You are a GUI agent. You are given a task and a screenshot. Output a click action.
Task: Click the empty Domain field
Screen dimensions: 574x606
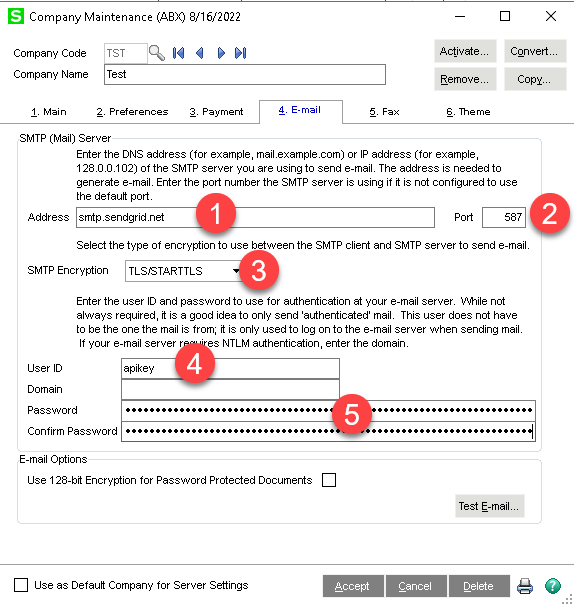(x=230, y=389)
